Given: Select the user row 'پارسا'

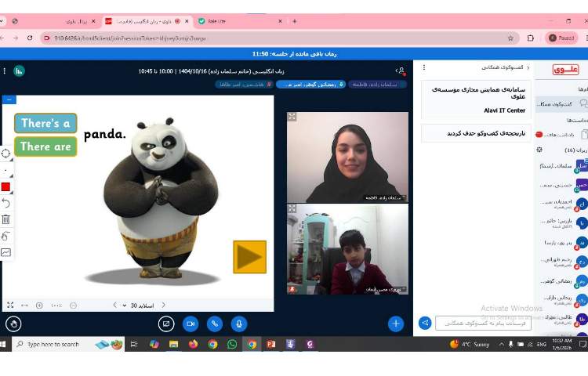Looking at the screenshot, I should coord(562,243).
